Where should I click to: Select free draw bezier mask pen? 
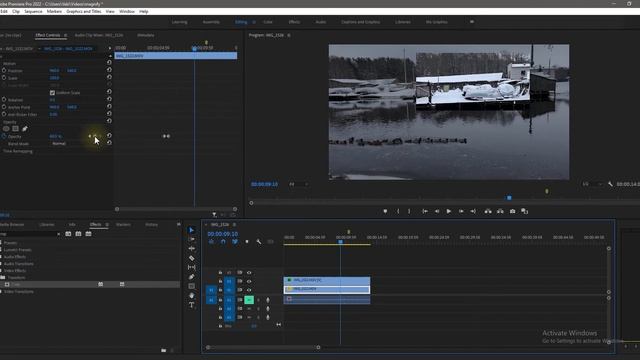pos(25,129)
